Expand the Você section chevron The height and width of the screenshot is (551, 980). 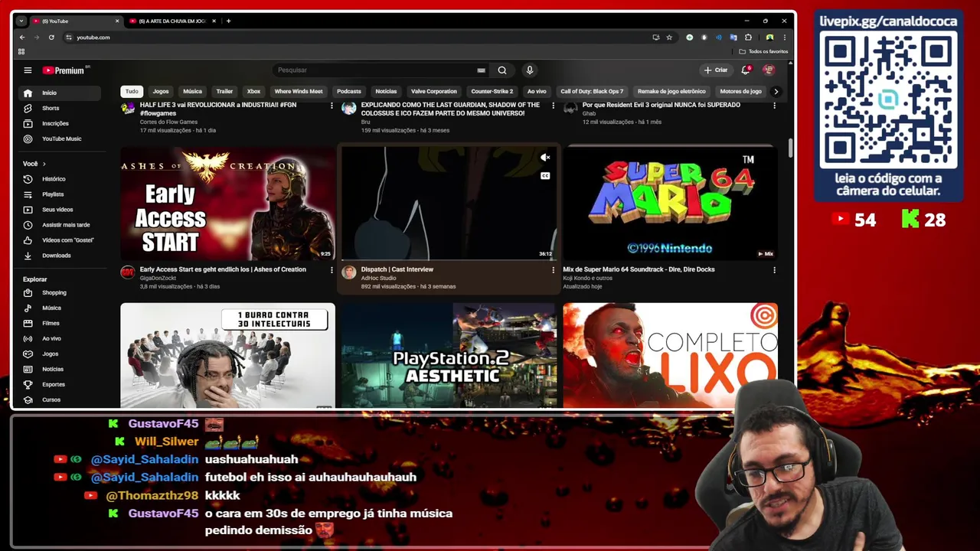(44, 164)
